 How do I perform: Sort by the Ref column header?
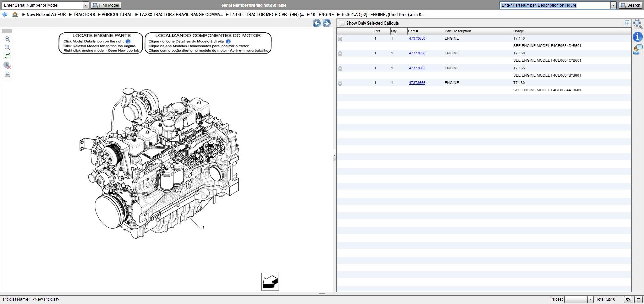[382, 31]
